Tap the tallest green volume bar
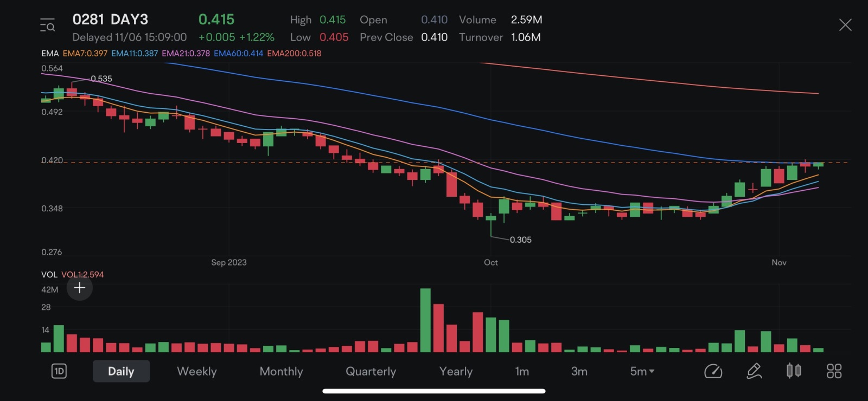This screenshot has width=868, height=401. point(425,320)
